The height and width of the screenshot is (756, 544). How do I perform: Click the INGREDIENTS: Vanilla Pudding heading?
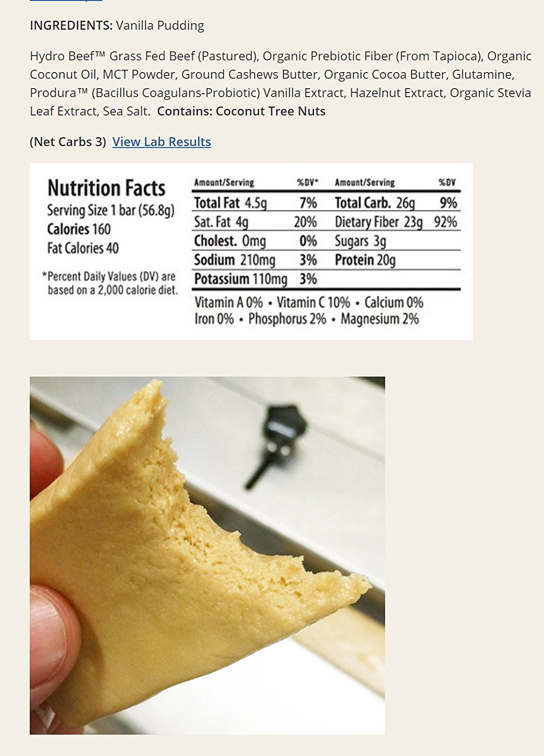117,26
